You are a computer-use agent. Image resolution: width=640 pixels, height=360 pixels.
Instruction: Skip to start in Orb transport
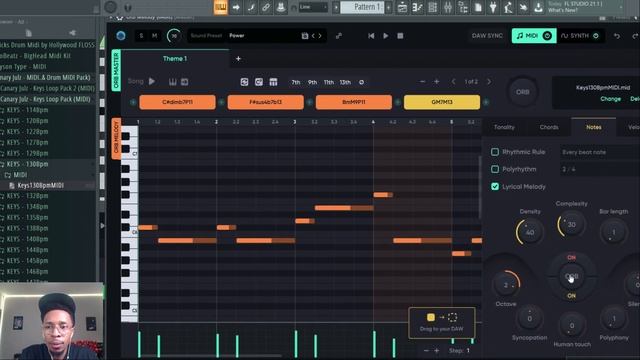[x=371, y=36]
